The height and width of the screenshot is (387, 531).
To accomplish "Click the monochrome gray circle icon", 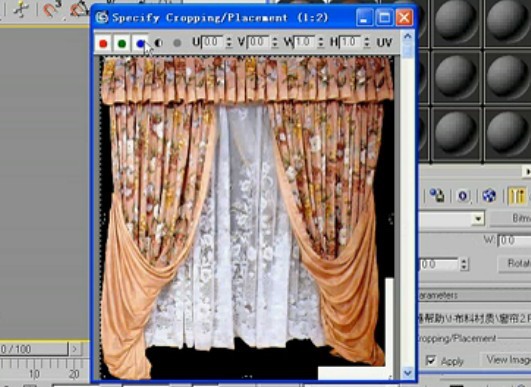I will [x=177, y=43].
